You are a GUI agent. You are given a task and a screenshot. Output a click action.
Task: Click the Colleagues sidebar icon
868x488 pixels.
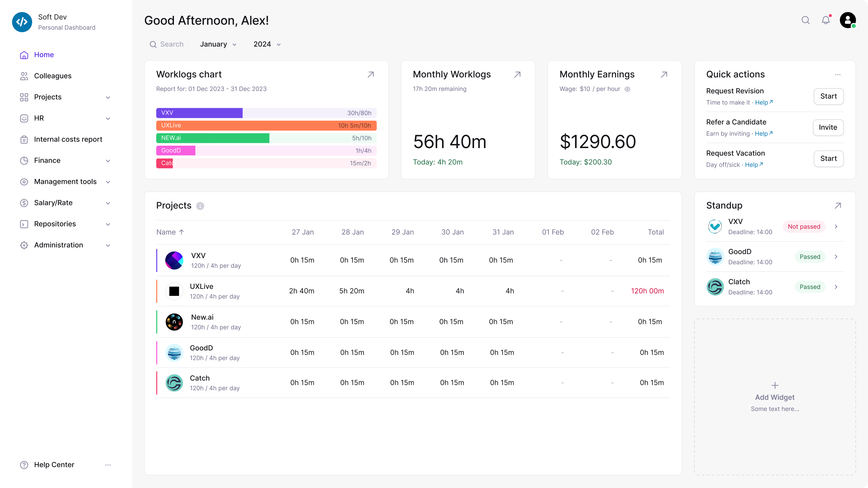24,76
